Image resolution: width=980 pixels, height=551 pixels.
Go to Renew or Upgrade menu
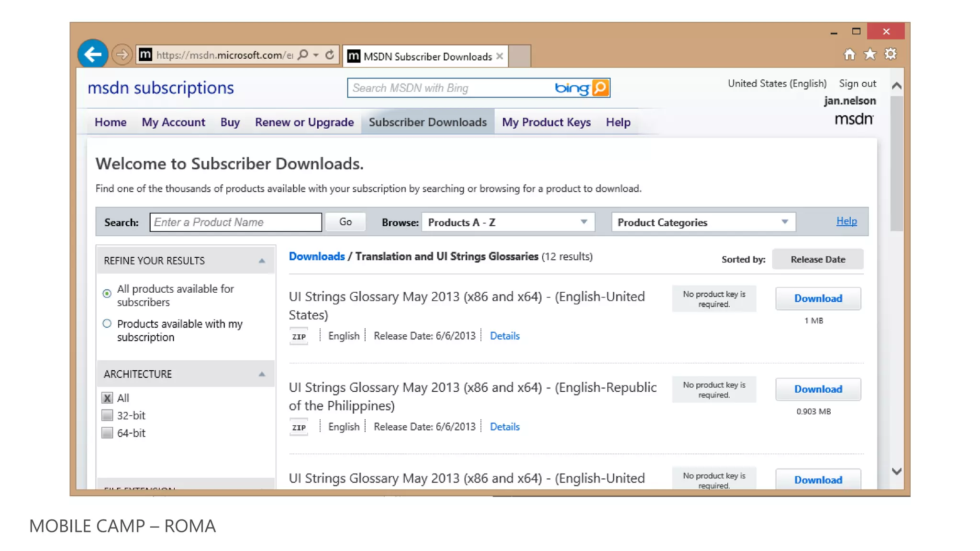click(304, 122)
